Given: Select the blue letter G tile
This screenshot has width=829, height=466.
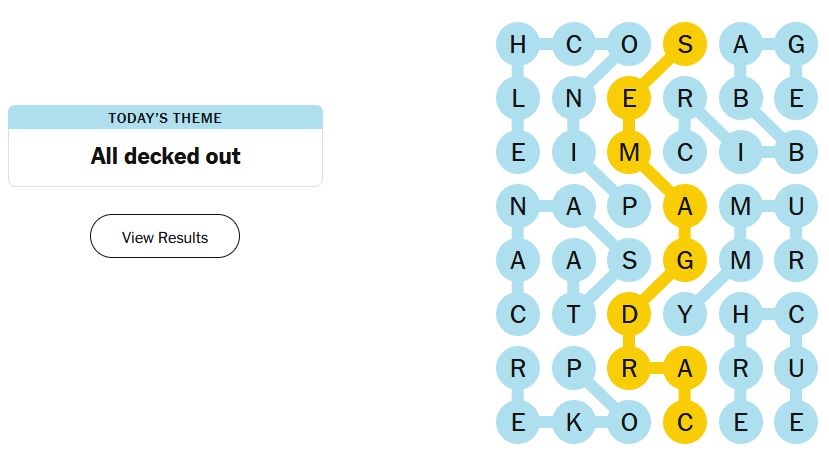Looking at the screenshot, I should pos(796,44).
